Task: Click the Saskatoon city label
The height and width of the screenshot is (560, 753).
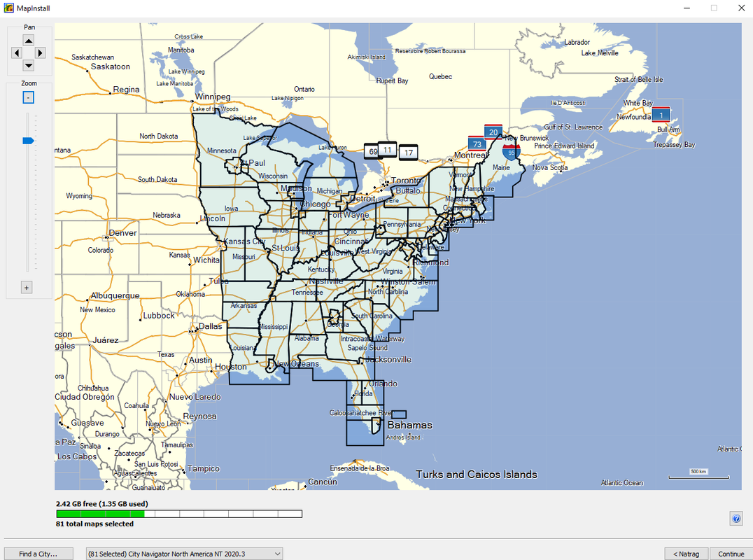Action: [x=111, y=66]
